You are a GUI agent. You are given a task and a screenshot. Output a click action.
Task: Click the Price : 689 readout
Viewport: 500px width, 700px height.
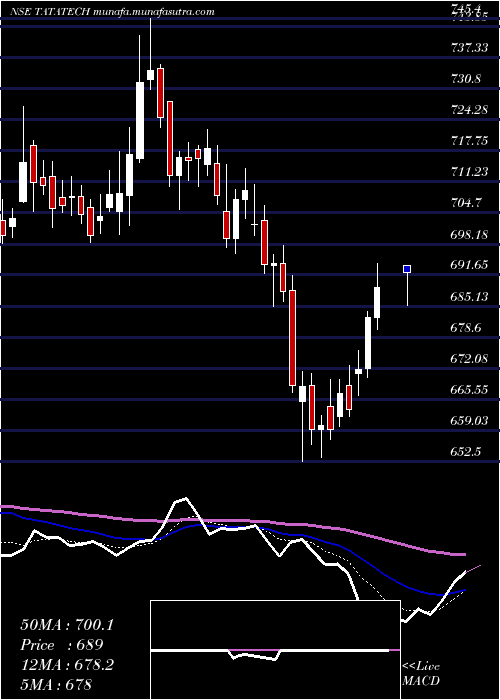point(62,645)
